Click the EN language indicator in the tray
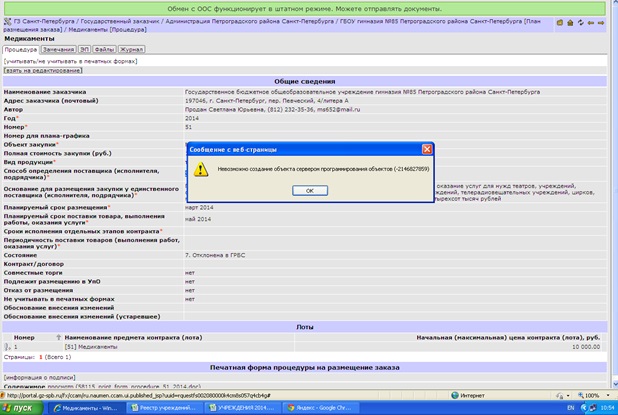The image size is (618, 415). pos(570,408)
